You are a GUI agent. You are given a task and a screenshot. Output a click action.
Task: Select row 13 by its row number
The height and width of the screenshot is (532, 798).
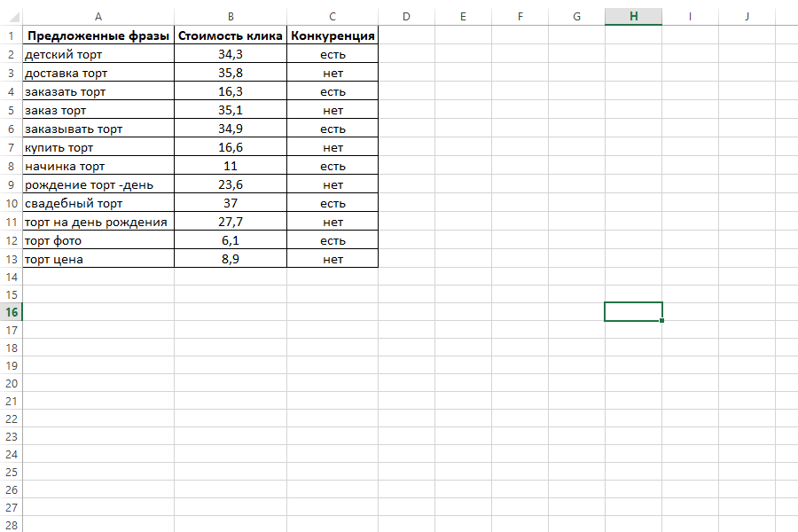[x=11, y=259]
